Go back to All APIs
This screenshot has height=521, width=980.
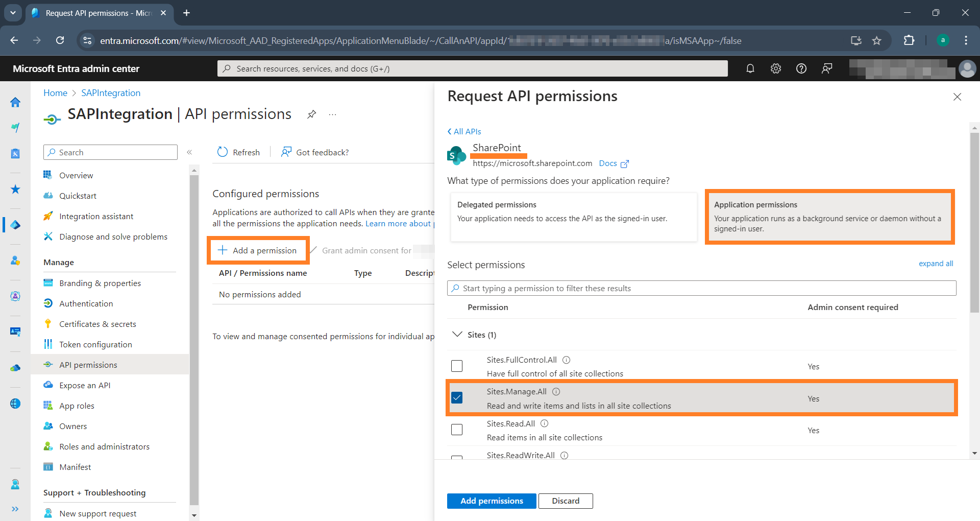tap(464, 131)
